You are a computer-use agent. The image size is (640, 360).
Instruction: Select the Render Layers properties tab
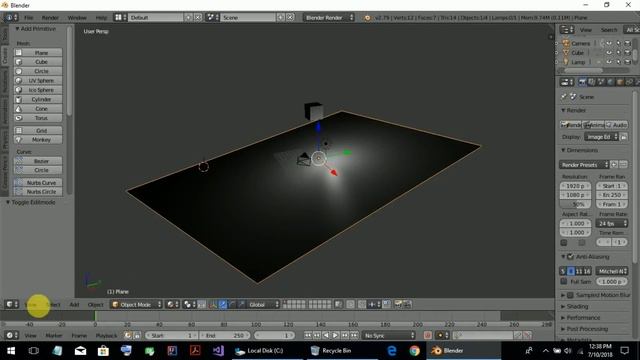coord(592,82)
